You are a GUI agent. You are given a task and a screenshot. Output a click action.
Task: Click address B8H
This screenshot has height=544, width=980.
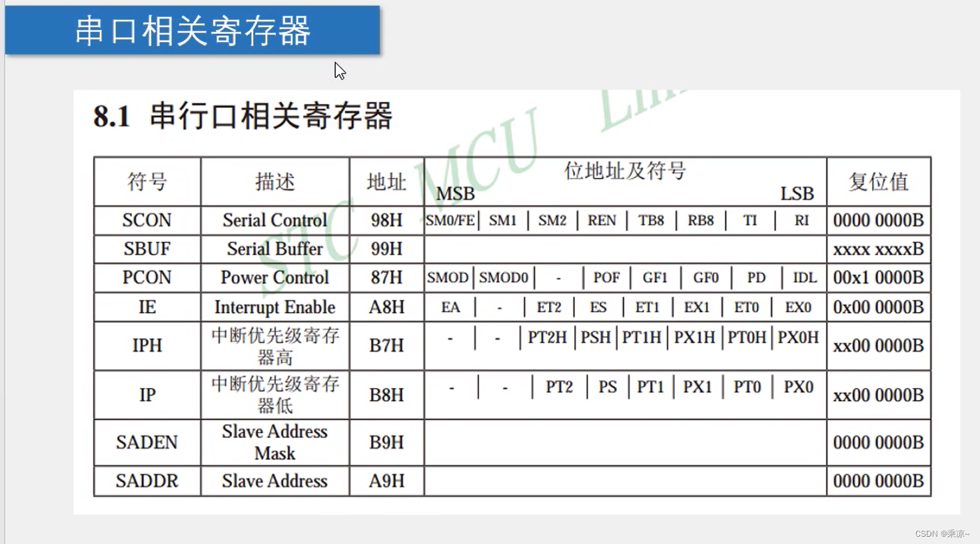pyautogui.click(x=386, y=395)
